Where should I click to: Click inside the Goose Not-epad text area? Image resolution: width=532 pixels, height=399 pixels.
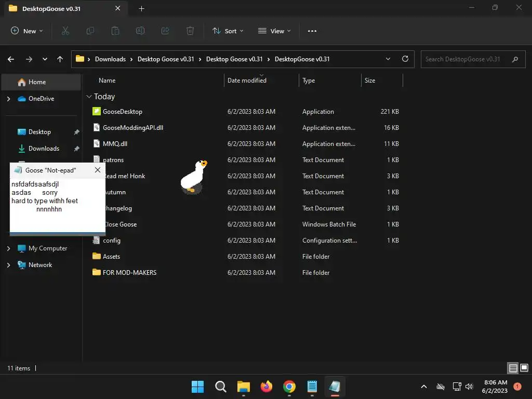pos(57,205)
